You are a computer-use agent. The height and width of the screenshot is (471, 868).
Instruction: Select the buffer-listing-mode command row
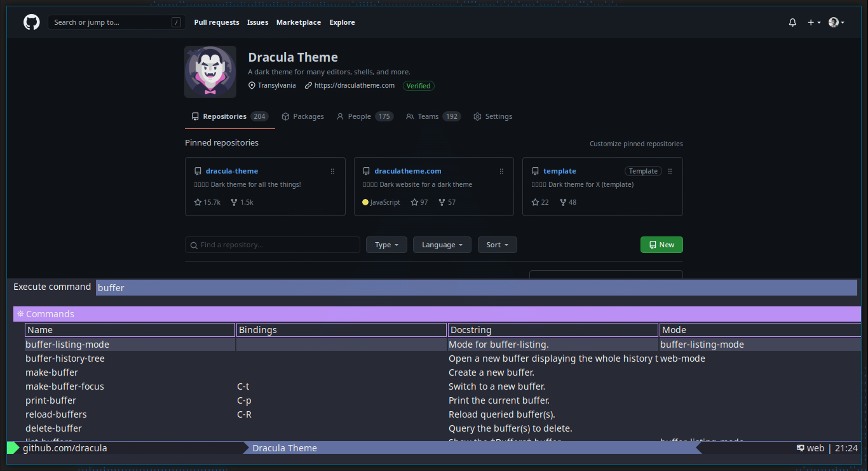pyautogui.click(x=443, y=345)
